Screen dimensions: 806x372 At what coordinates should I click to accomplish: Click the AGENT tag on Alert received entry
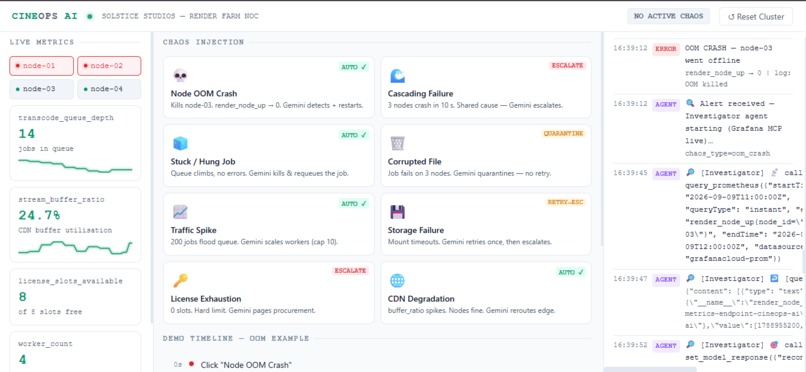coord(666,104)
